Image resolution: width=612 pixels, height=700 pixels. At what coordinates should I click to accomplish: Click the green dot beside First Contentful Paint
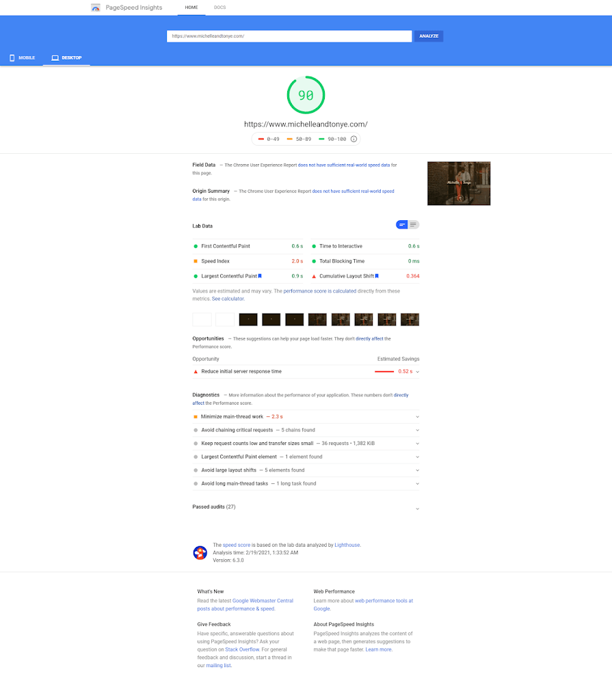pos(195,246)
